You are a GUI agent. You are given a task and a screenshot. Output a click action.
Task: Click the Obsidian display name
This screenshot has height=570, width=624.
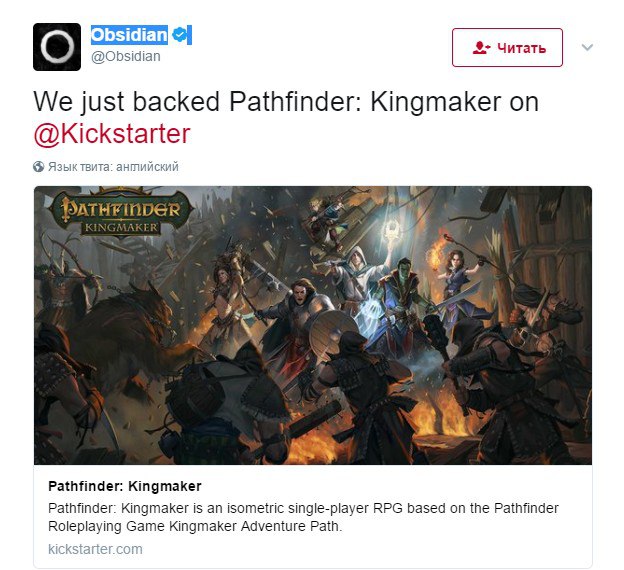tap(129, 35)
